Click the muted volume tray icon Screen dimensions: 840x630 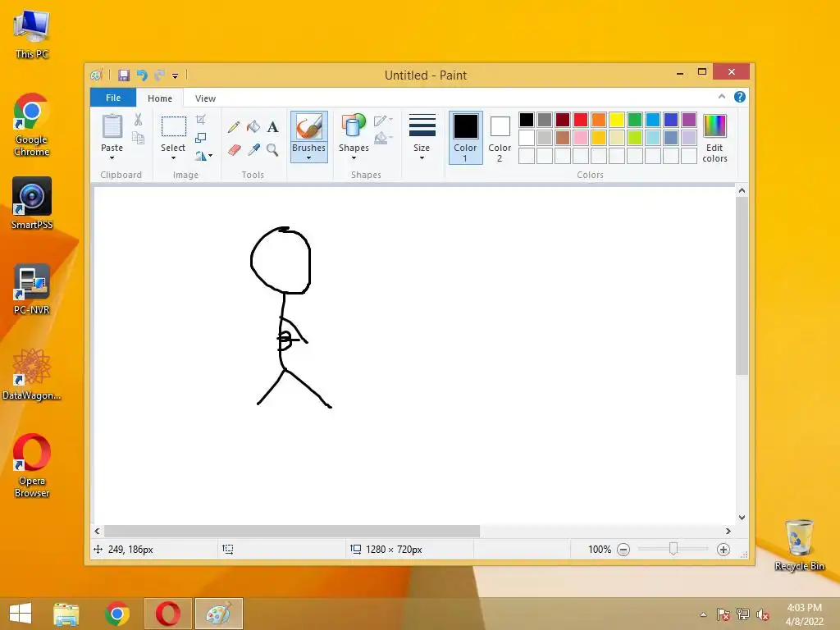coord(762,614)
